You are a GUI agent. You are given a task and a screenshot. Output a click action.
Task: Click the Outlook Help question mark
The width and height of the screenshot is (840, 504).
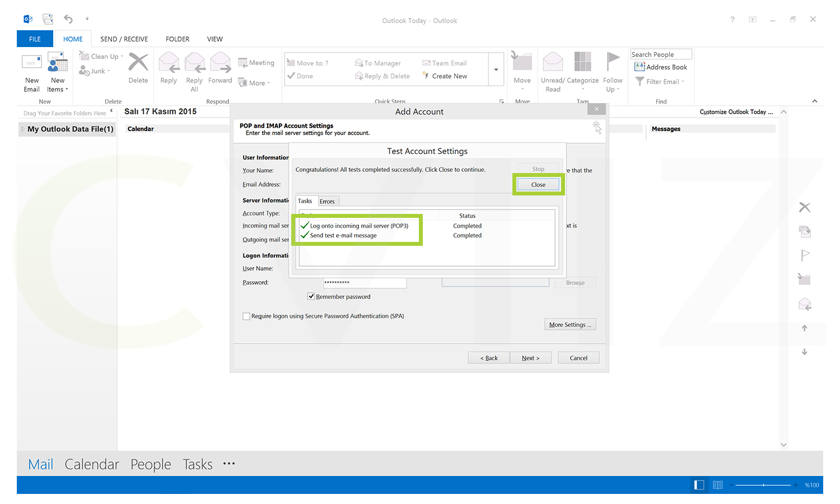[x=732, y=20]
